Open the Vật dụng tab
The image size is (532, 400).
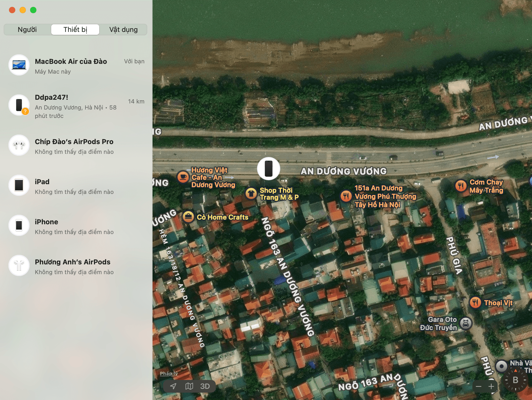(x=123, y=30)
